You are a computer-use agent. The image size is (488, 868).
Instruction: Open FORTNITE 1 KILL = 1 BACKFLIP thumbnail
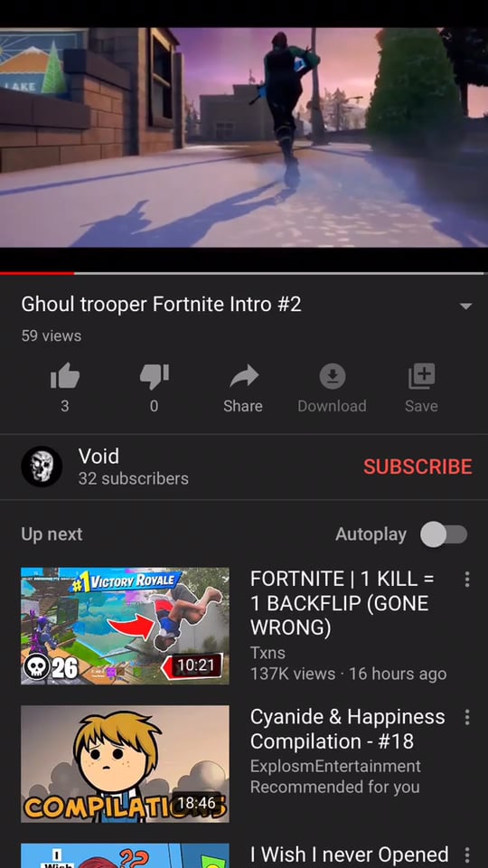coord(125,626)
